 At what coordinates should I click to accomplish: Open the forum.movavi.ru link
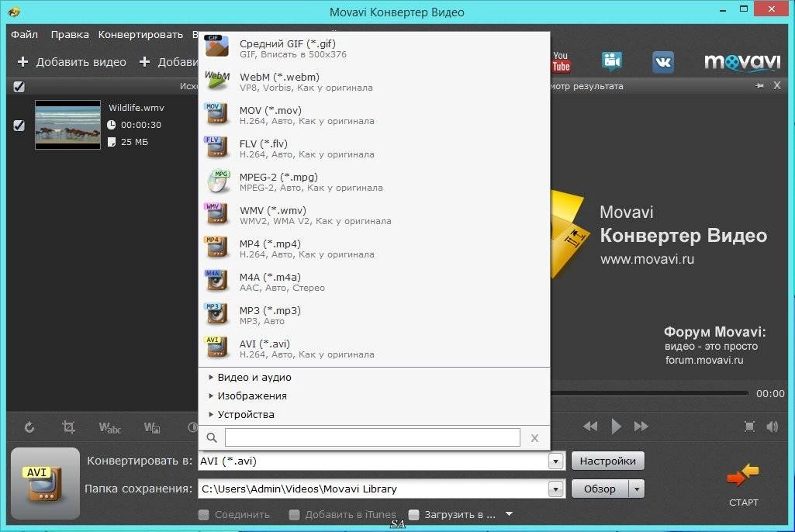[704, 360]
